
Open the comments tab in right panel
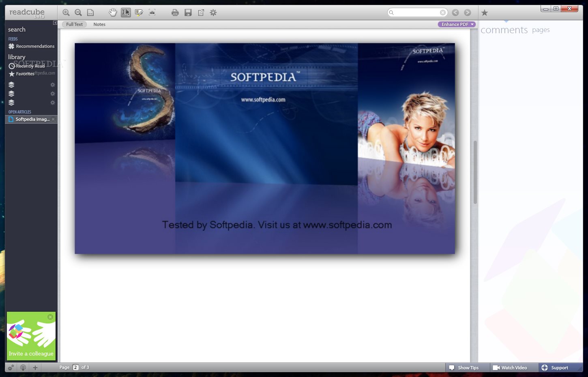[x=504, y=30]
